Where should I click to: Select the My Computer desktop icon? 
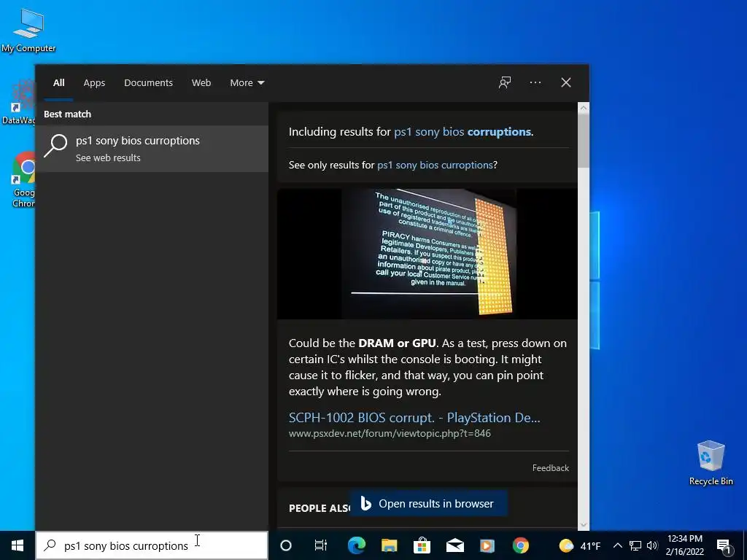(x=28, y=31)
